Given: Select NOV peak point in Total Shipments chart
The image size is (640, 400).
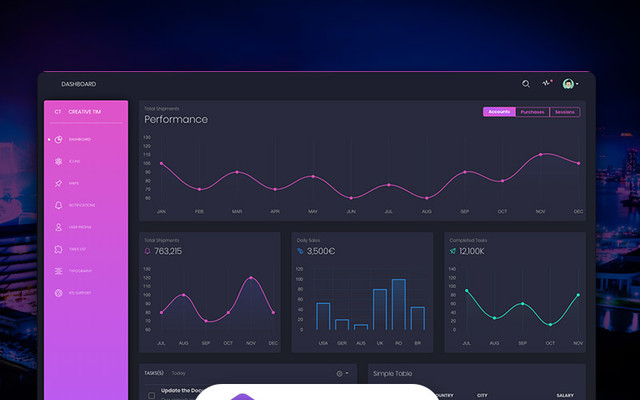Looking at the screenshot, I should point(251,278).
